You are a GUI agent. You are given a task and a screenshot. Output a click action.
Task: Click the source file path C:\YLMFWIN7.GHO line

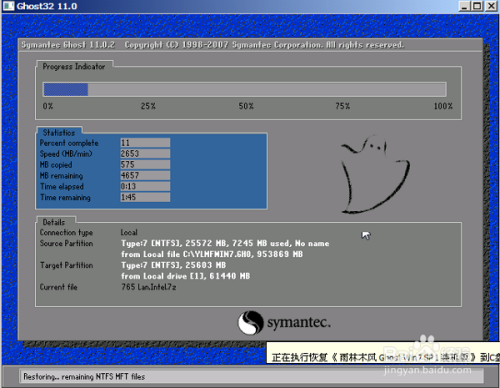(x=212, y=254)
